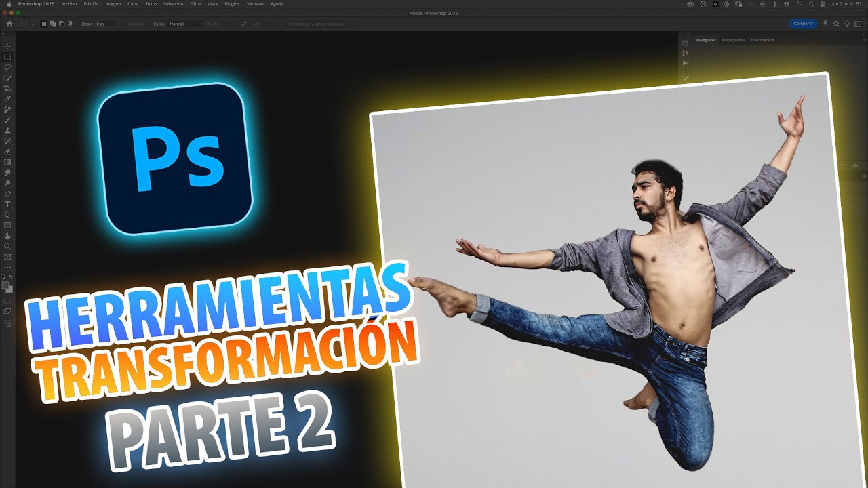Viewport: 868px width, 488px height.
Task: Select the Path Selection tool
Action: (x=8, y=214)
